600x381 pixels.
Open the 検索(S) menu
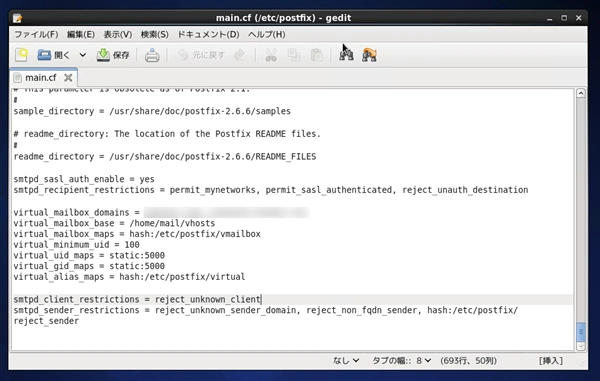(155, 34)
